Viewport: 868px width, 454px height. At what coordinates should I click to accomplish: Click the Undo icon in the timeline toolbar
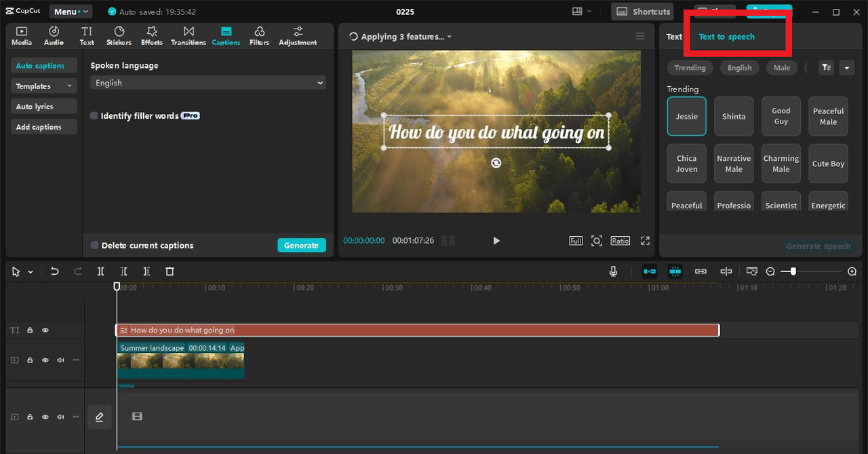(54, 271)
